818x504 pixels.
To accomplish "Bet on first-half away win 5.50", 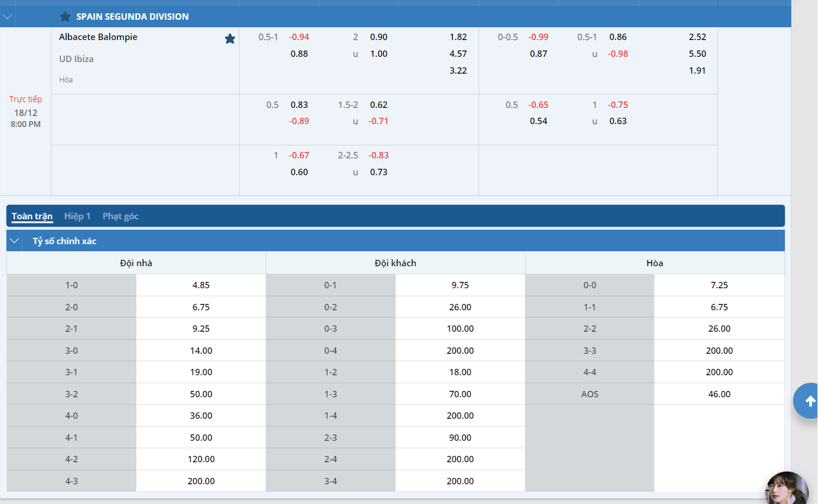I will [x=697, y=54].
